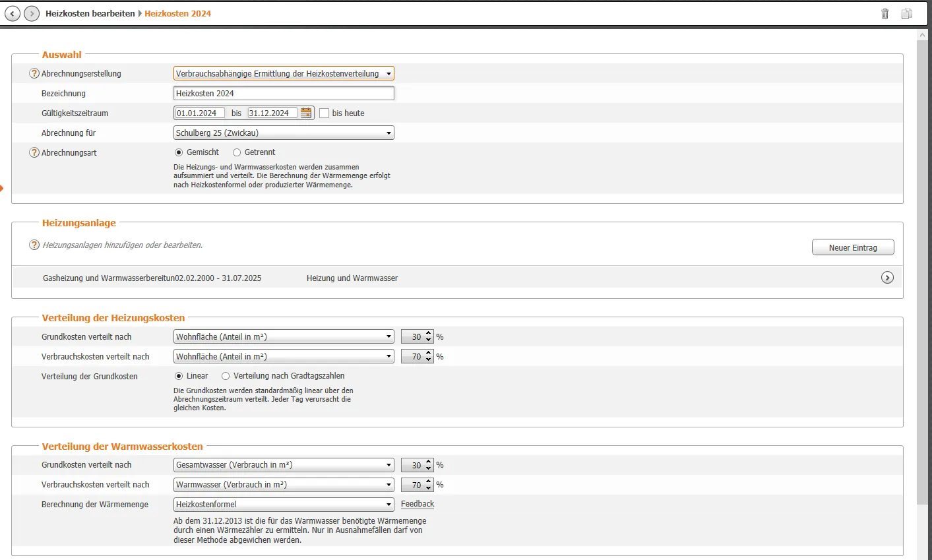Click the copy document icon
Screen dimensions: 932x560
click(907, 13)
